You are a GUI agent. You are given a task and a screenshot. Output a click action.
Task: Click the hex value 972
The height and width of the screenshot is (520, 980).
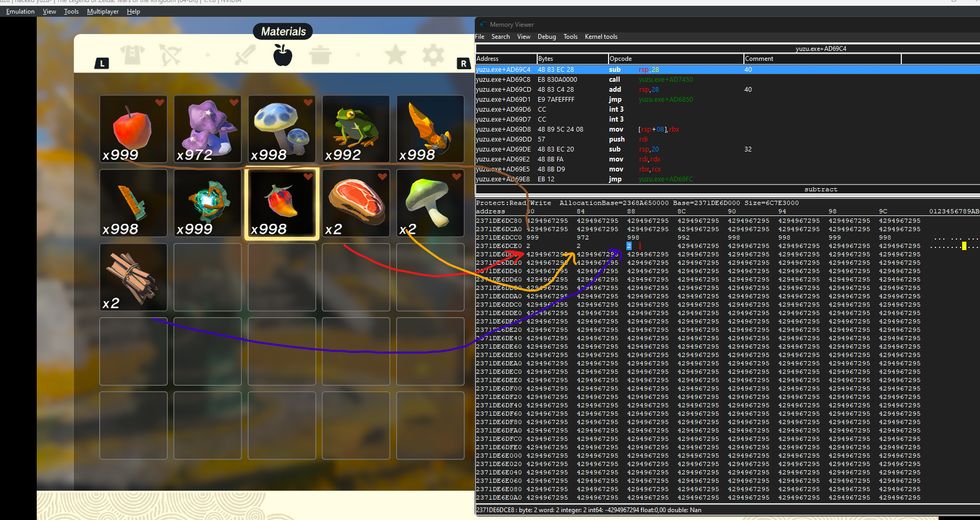coord(583,237)
